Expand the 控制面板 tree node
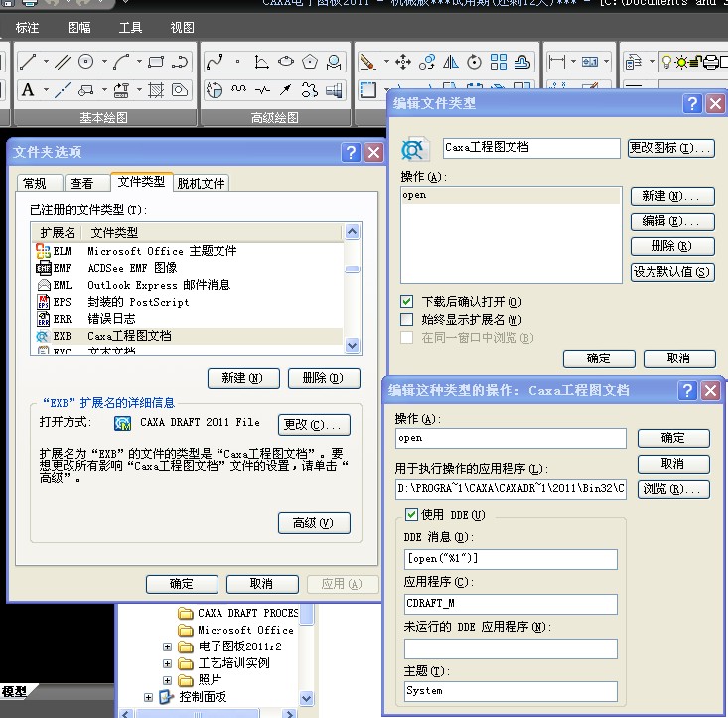728x718 pixels. pos(149,697)
